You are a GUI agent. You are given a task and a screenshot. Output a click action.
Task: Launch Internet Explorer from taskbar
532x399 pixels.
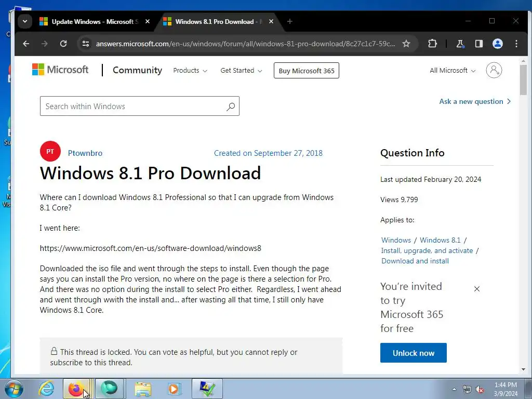tap(46, 389)
